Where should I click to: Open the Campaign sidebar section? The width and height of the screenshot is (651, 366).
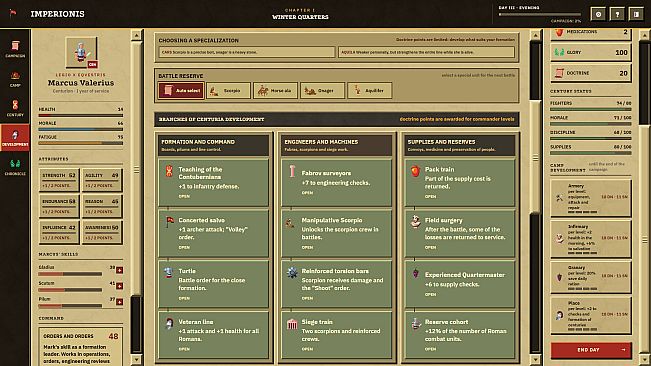15,49
